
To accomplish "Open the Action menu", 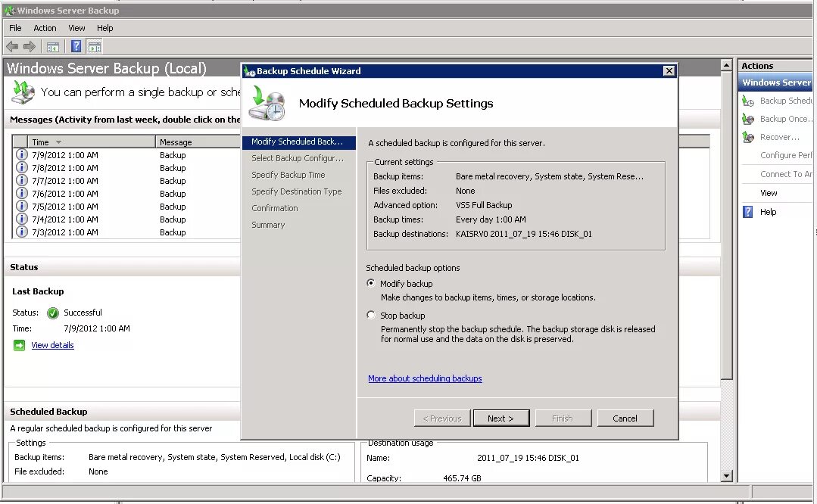I will coord(45,28).
